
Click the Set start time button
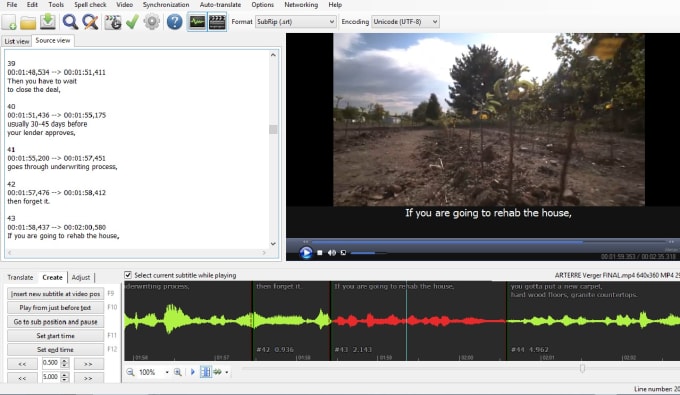55,336
